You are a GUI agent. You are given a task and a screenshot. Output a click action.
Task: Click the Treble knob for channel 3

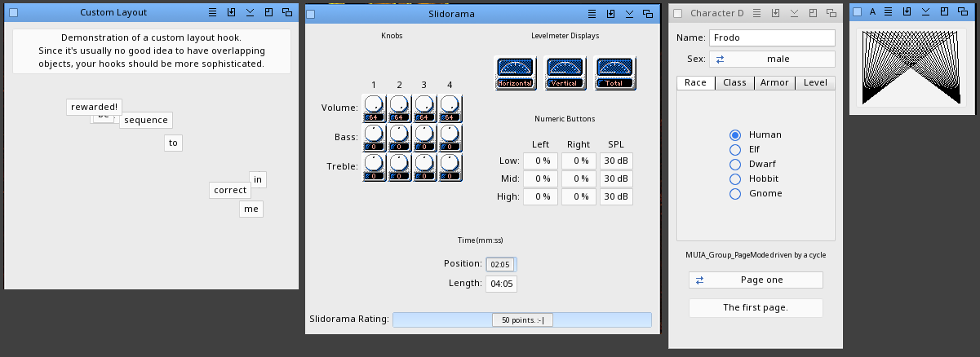click(424, 166)
